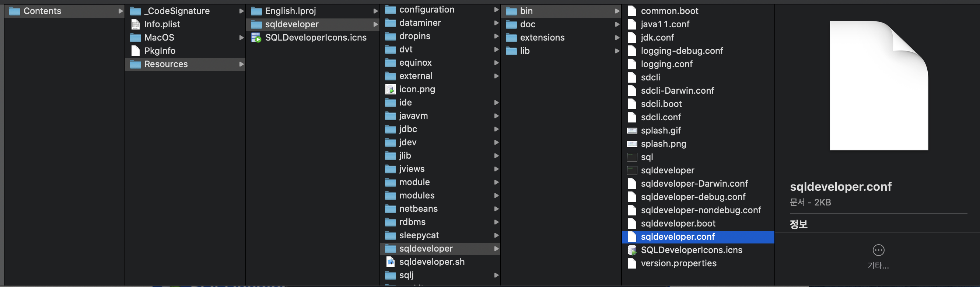
Task: Click the English.lproj folder icon
Action: pyautogui.click(x=256, y=11)
